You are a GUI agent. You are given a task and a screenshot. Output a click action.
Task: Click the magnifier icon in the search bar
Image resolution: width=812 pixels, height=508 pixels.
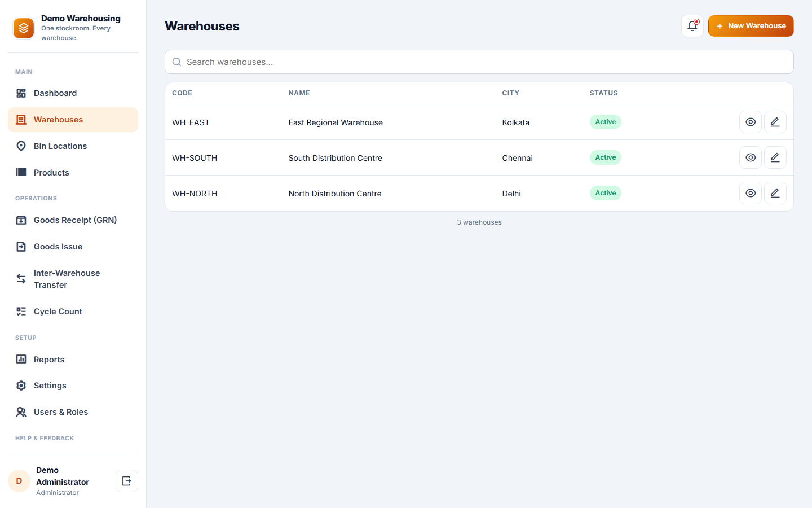(176, 62)
